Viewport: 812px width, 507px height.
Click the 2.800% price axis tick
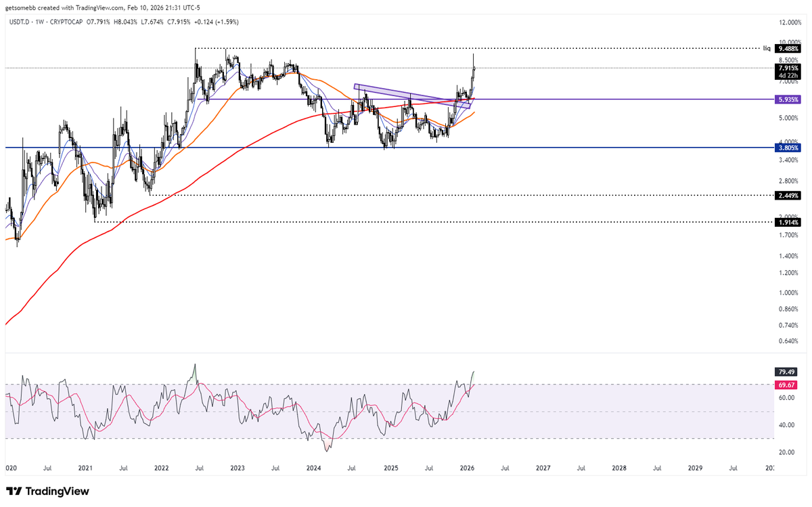[790, 181]
